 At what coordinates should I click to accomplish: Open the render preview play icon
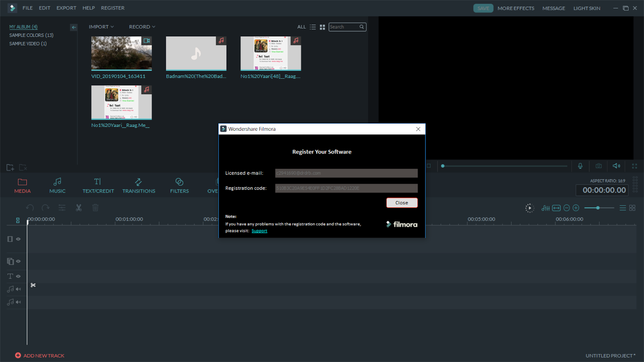coord(530,208)
